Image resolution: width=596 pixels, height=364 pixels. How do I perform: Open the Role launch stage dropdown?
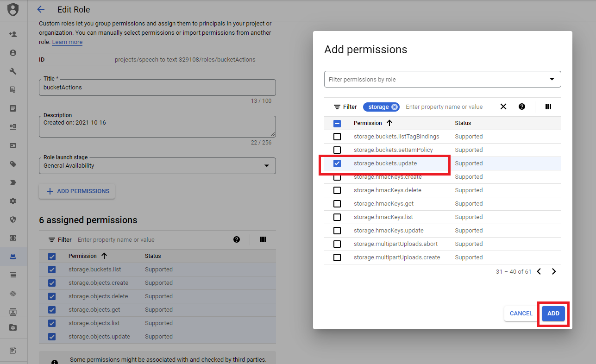(266, 166)
